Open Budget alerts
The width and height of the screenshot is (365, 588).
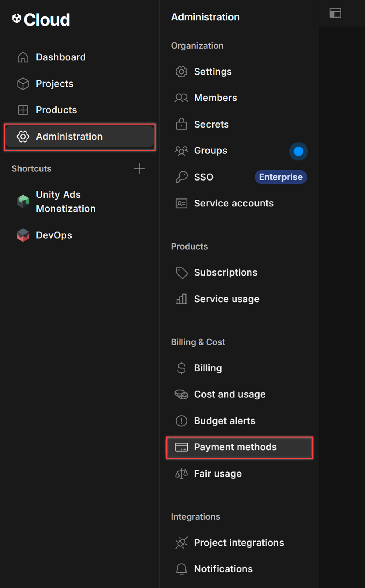click(239, 421)
